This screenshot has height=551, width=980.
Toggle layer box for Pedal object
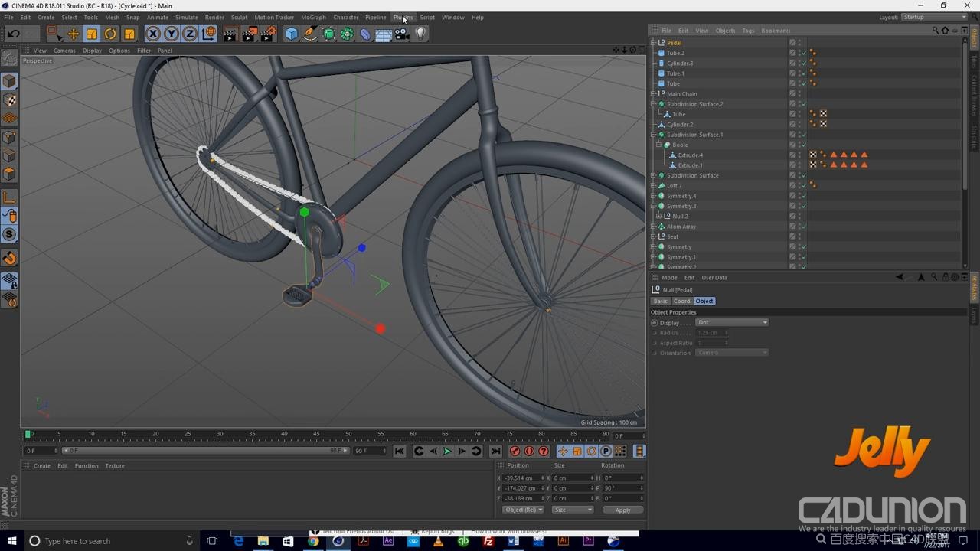pyautogui.click(x=792, y=43)
